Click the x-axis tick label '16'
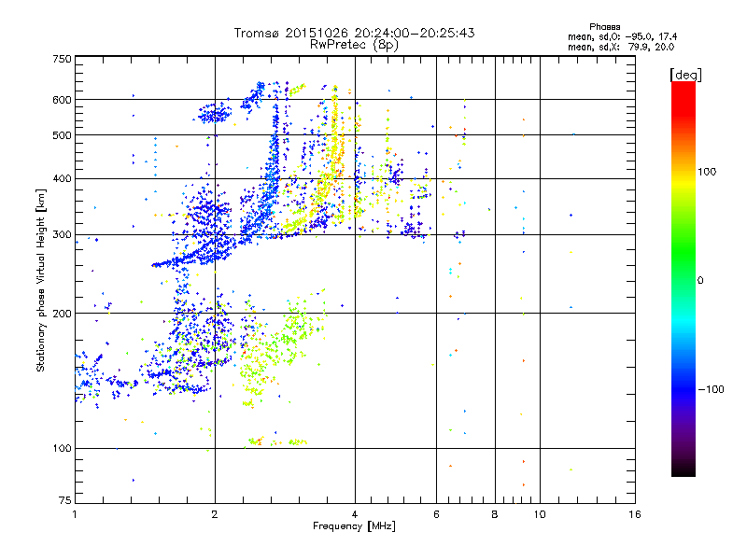Viewport: 747px width, 560px height. tap(635, 514)
